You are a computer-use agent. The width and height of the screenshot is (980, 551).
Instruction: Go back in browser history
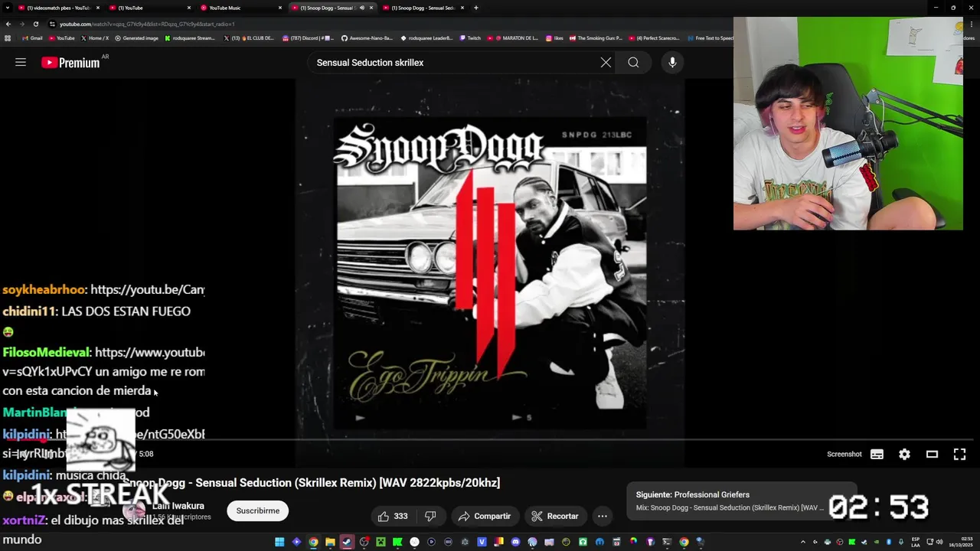8,24
